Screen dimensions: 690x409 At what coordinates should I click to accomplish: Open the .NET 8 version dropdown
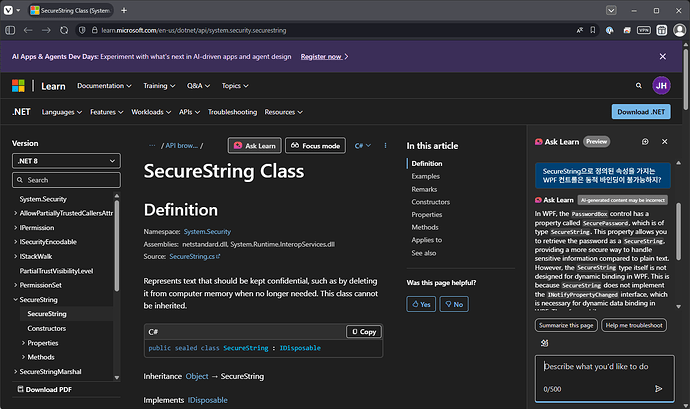66,160
